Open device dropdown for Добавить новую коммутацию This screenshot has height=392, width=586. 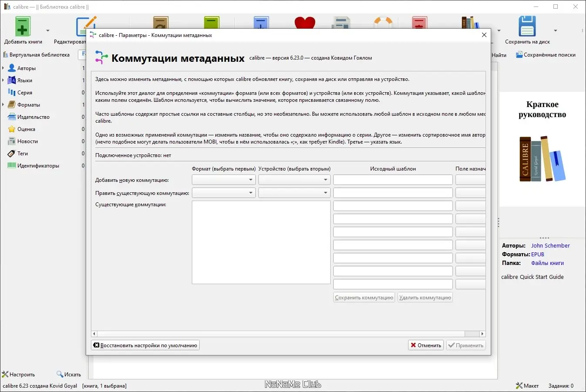295,180
